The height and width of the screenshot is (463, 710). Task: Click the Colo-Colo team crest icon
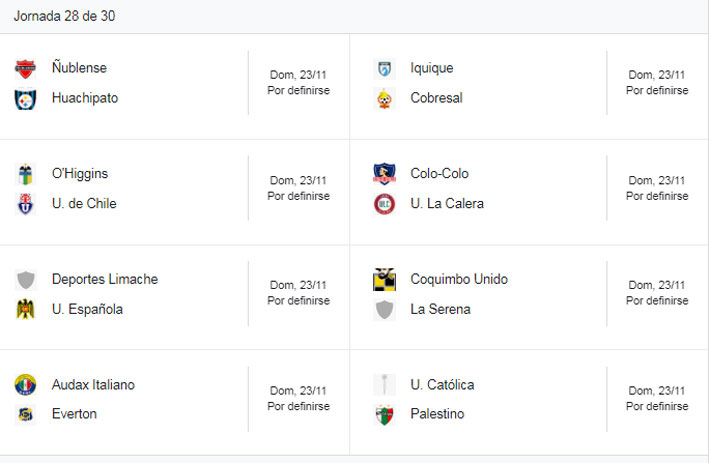384,174
